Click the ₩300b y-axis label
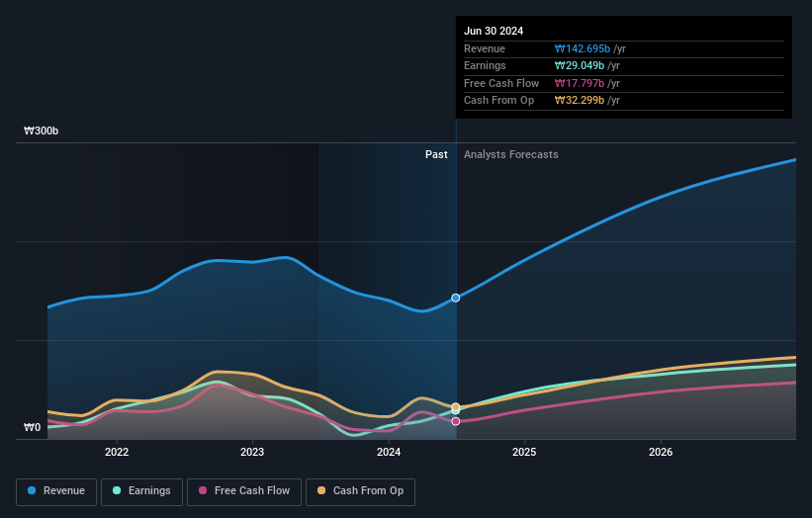812x518 pixels. (x=41, y=130)
